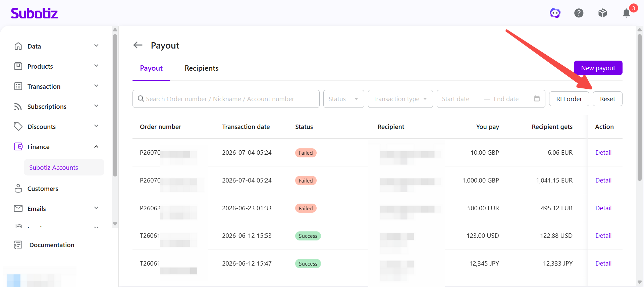Screen dimensions: 644x287
Task: Open Detail for 123.00 USD payout
Action: [603, 236]
